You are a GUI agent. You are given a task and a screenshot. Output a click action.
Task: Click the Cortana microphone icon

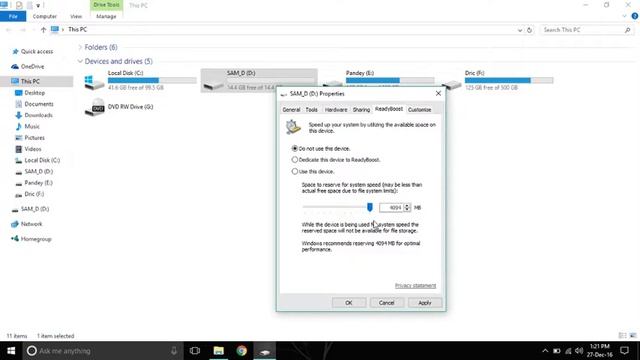click(173, 351)
